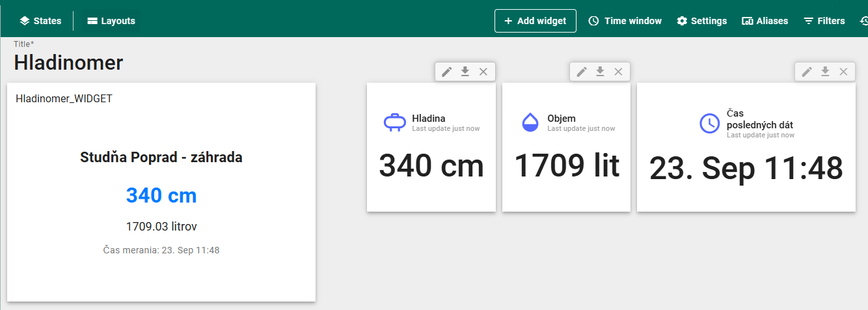Screen dimensions: 868x310
Task: Edit the Hladina widget with pencil icon
Action: point(446,72)
